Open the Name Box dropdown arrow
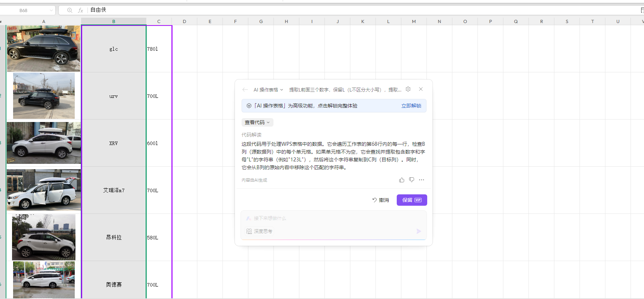644x299 pixels. pos(51,10)
